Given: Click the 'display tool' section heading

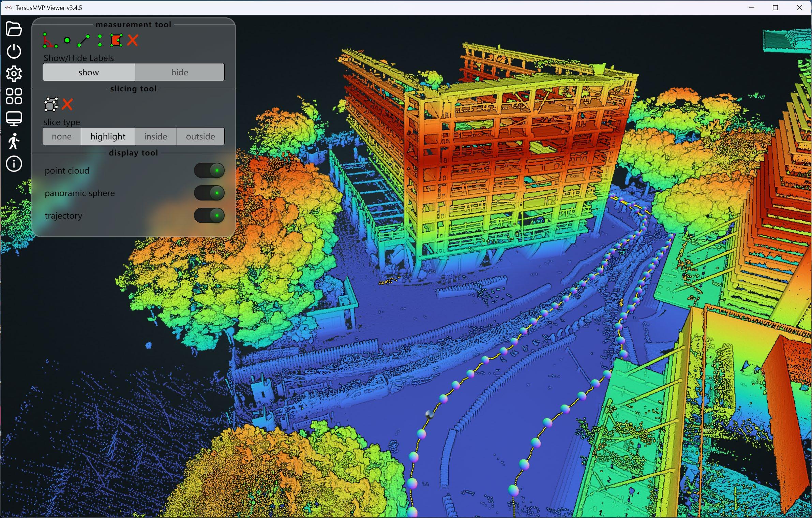Looking at the screenshot, I should click(x=133, y=153).
